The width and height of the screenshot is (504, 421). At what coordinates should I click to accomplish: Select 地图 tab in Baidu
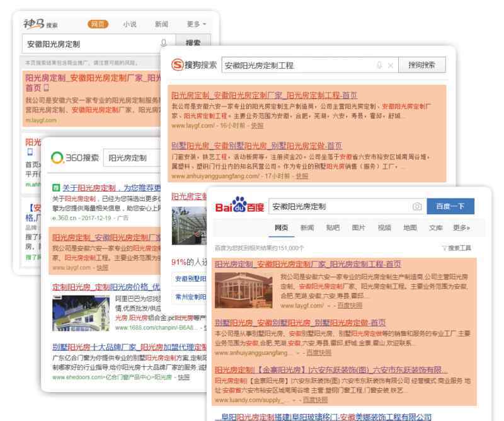point(410,228)
